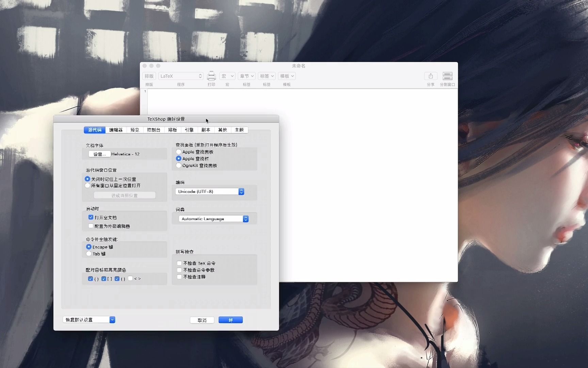
Task: Open the 宏 macros dropdown
Action: [x=227, y=76]
